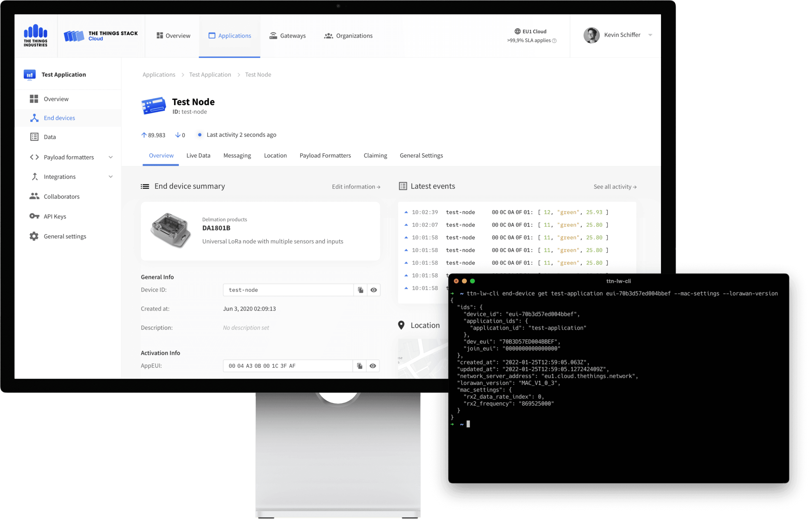Click the AppEUI field

click(288, 366)
